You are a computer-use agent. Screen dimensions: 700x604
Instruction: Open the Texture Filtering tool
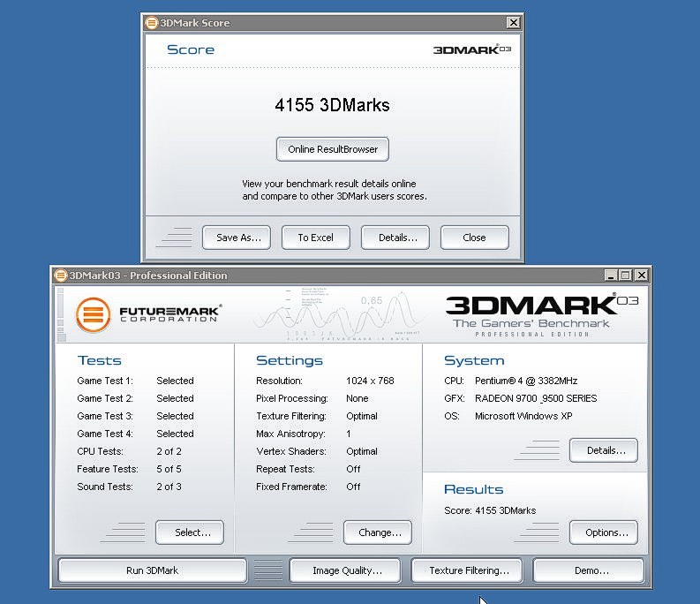(467, 570)
